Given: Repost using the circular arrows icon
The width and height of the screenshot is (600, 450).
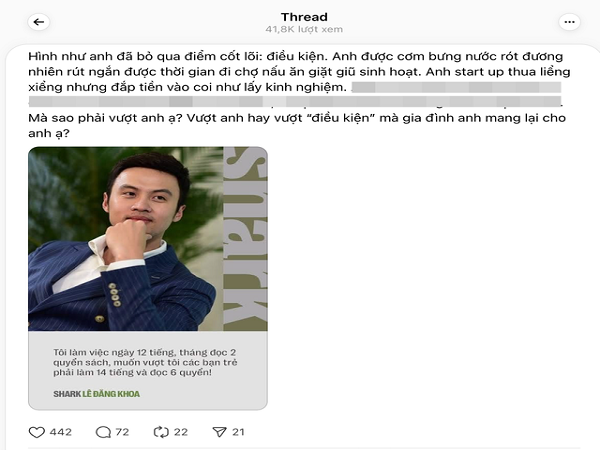Looking at the screenshot, I should coord(161,432).
